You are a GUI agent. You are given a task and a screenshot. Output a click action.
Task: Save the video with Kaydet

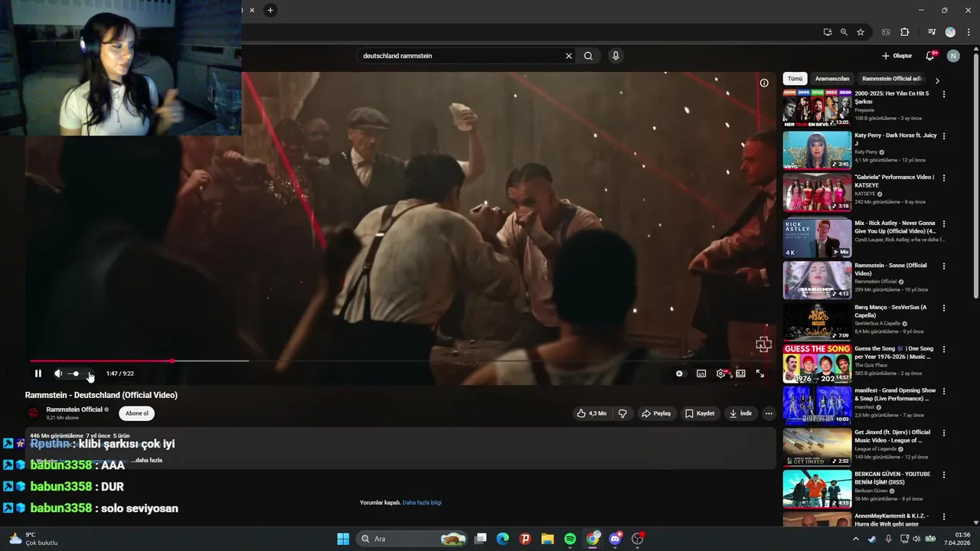[x=700, y=413]
